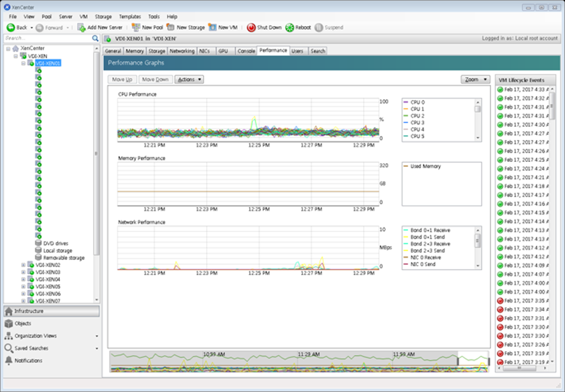Open Back button history dropdown arrow
565x392 pixels.
tap(31, 28)
